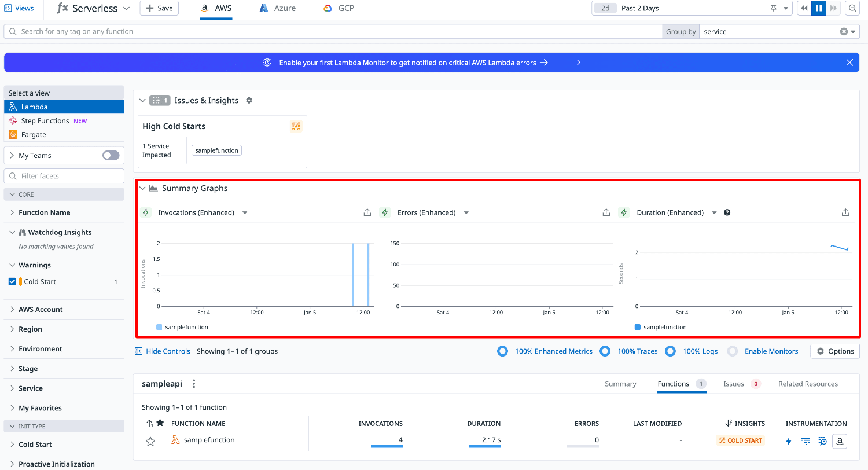Screen dimensions: 868x470
Task: Collapse the Summary Graphs section
Action: [142, 188]
